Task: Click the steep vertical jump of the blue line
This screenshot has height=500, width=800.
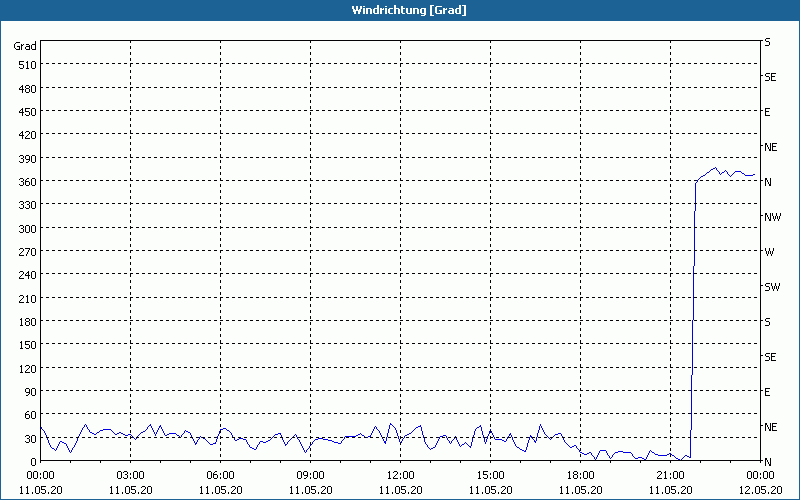Action: tap(693, 319)
